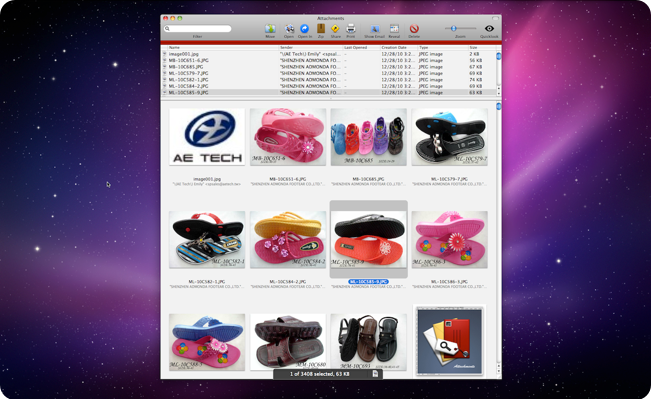Click the Zoom slider knob

point(453,28)
